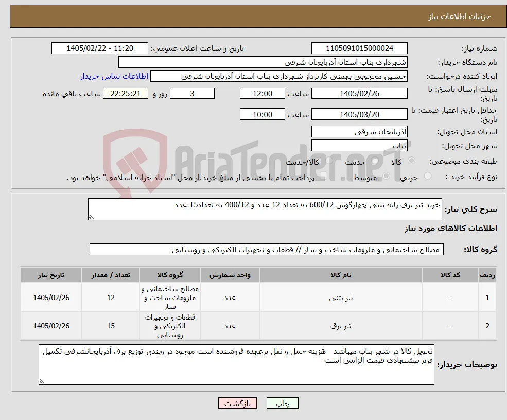Click row number 2 cell
The width and height of the screenshot is (507, 420).
[x=487, y=326]
